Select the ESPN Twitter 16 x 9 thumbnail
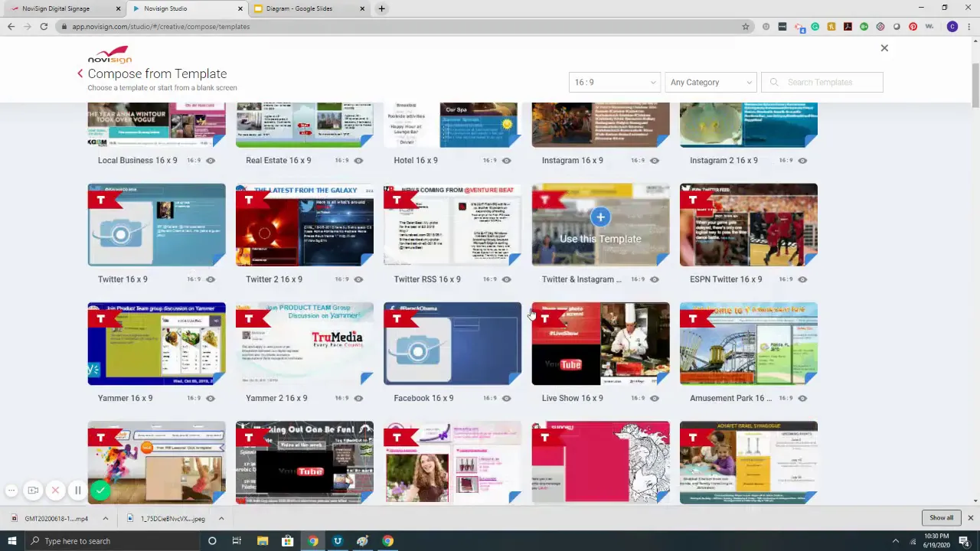 click(x=749, y=224)
